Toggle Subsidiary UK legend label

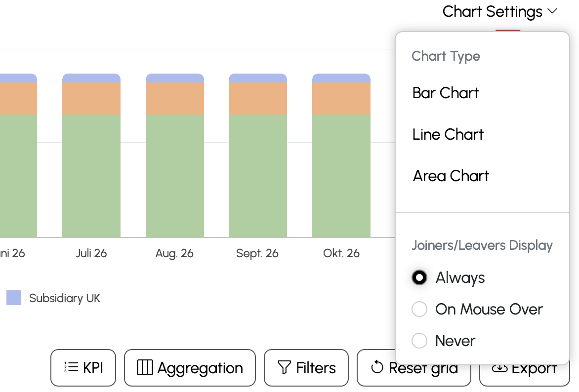tap(65, 298)
